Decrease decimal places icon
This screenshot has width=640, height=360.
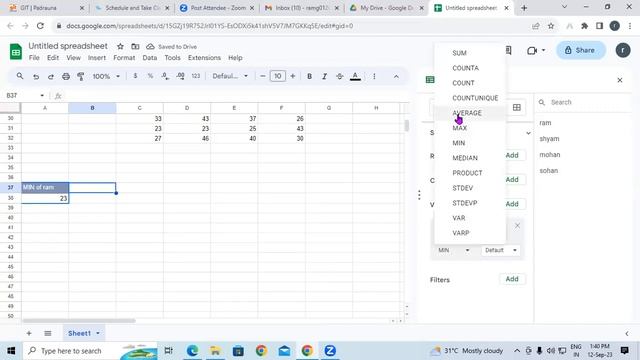click(165, 76)
